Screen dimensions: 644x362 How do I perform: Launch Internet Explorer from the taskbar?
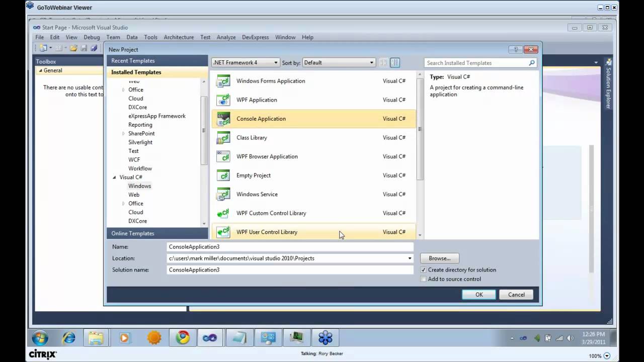point(68,337)
